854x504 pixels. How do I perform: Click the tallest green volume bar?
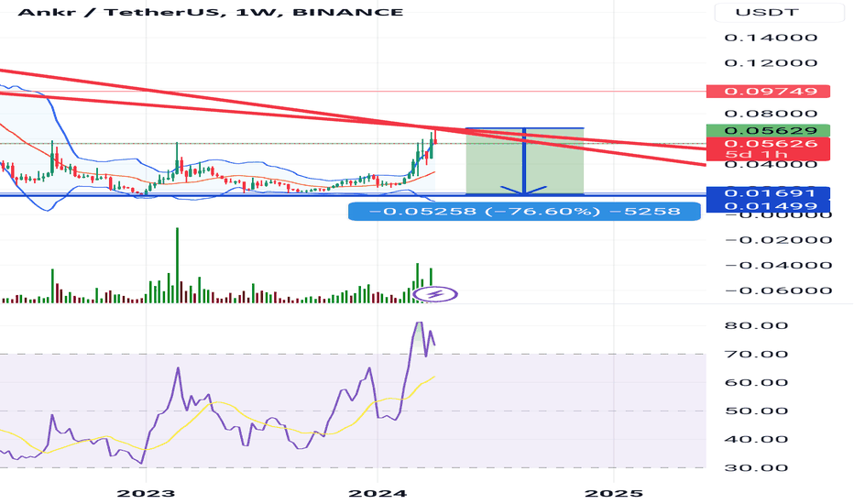[x=177, y=266]
